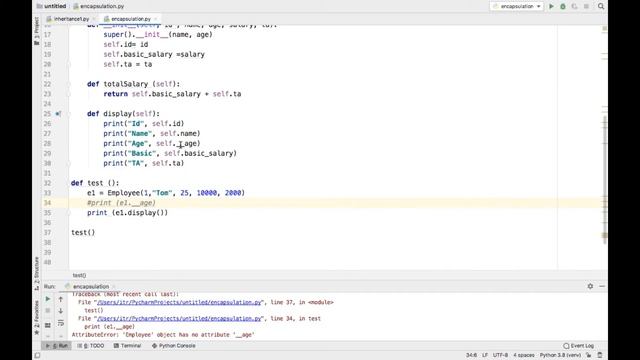Open Run panel settings gear
This screenshot has width=640, height=360.
[x=590, y=287]
